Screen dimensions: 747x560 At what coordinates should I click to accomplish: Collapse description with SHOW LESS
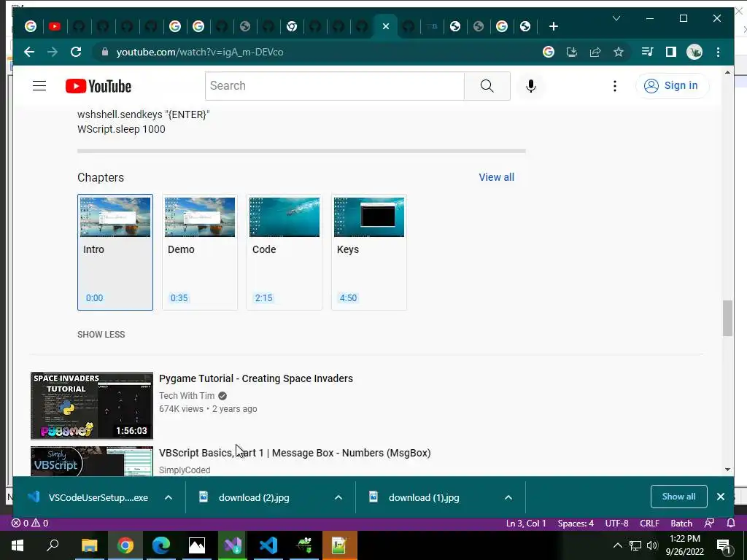101,334
